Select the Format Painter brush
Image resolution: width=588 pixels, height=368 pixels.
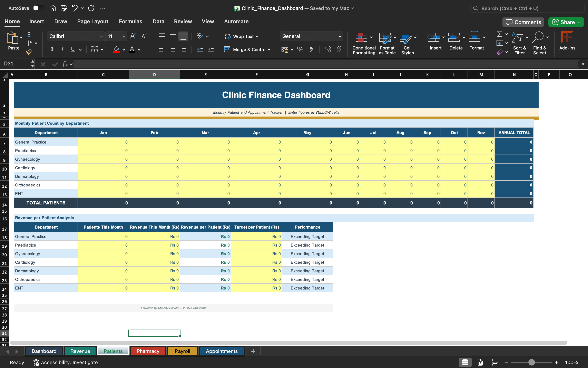click(x=29, y=52)
